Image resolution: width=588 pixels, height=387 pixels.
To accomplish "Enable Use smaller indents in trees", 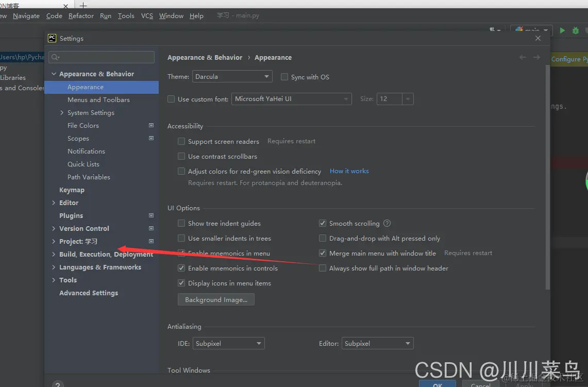I will (x=181, y=239).
